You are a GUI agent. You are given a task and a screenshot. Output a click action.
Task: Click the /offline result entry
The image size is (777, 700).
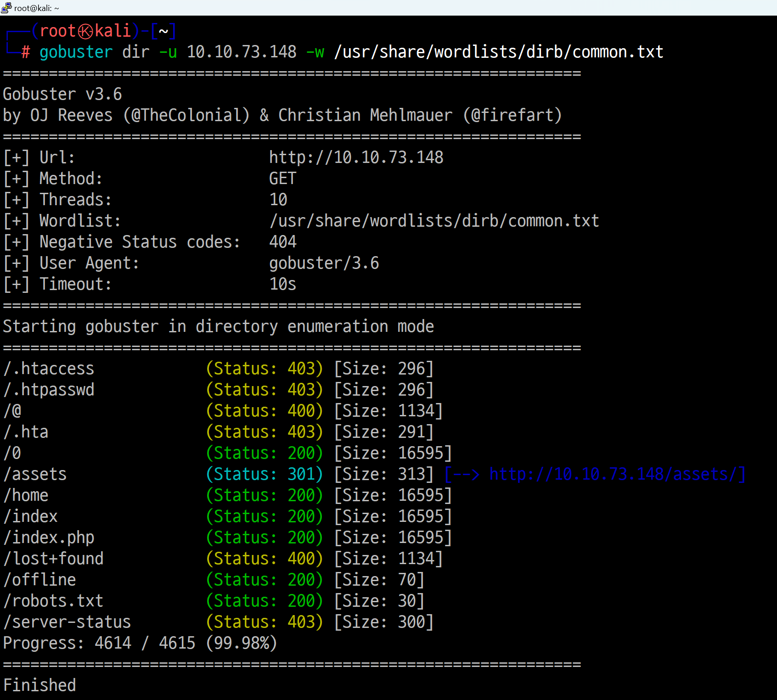click(x=39, y=580)
